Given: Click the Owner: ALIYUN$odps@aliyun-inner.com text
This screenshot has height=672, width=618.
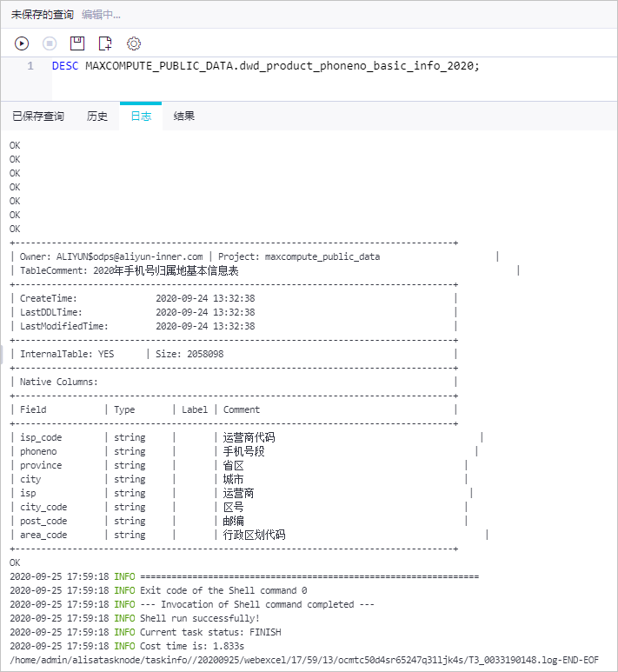Looking at the screenshot, I should tap(111, 256).
